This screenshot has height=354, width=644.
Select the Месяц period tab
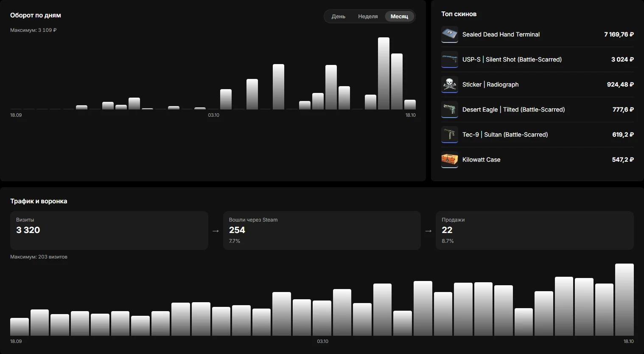tap(399, 17)
